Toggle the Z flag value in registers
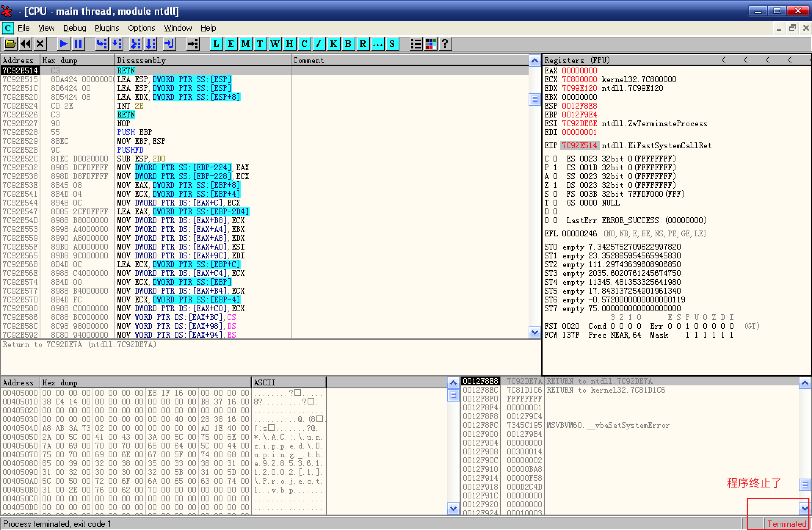Viewport: 812px width, 530px height. 555,185
